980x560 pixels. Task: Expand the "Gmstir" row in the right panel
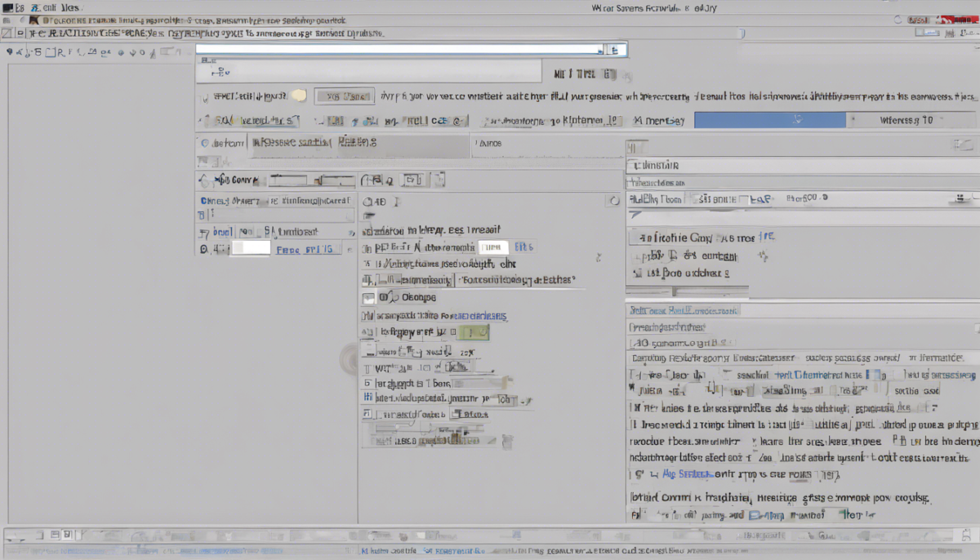634,166
